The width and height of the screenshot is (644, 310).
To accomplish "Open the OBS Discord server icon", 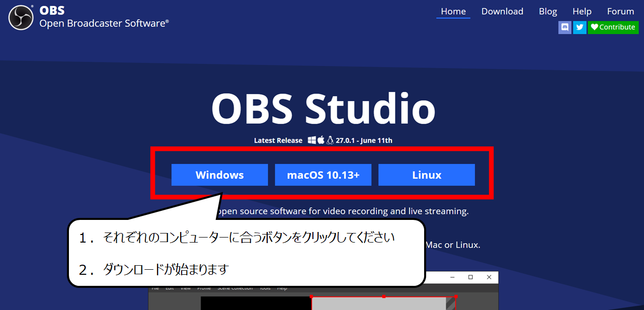I will 565,27.
